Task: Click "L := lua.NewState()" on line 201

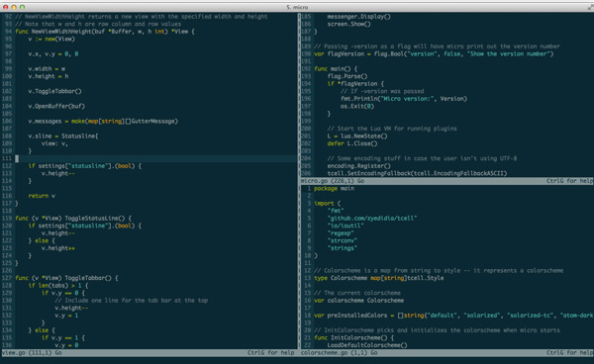Action: 357,136
